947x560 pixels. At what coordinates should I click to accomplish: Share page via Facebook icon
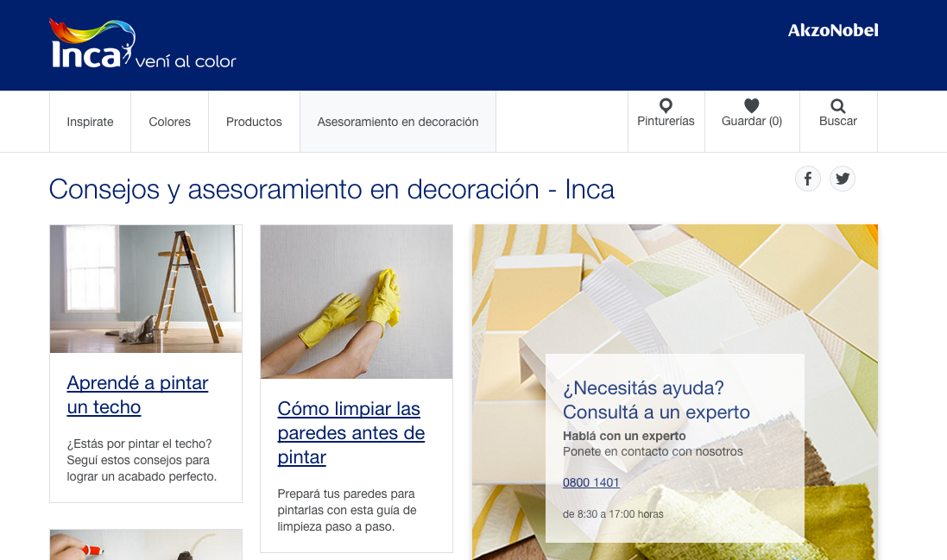pyautogui.click(x=807, y=179)
